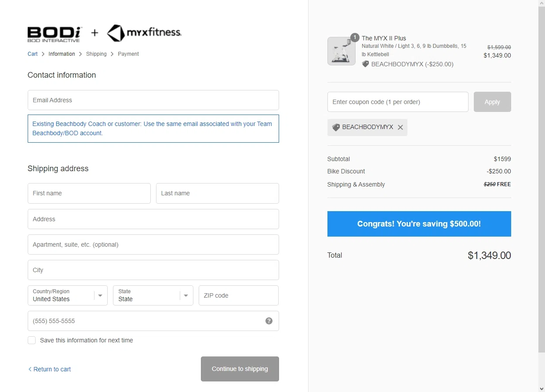This screenshot has width=545, height=392.
Task: Click the BODi Interactive logo
Action: click(x=54, y=34)
